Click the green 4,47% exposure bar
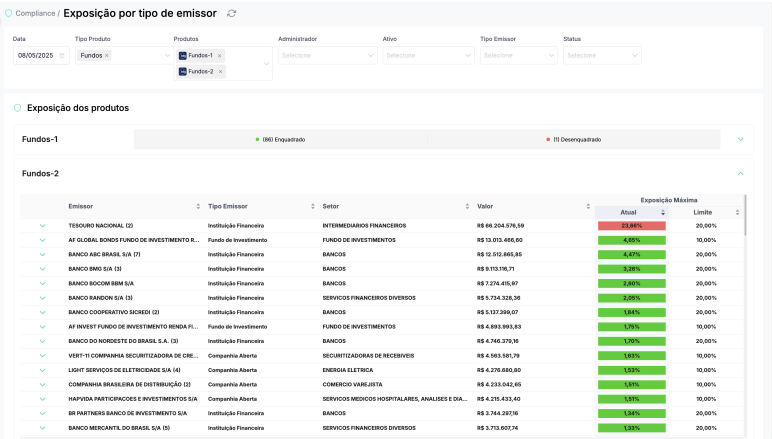This screenshot has width=772, height=439. (632, 254)
